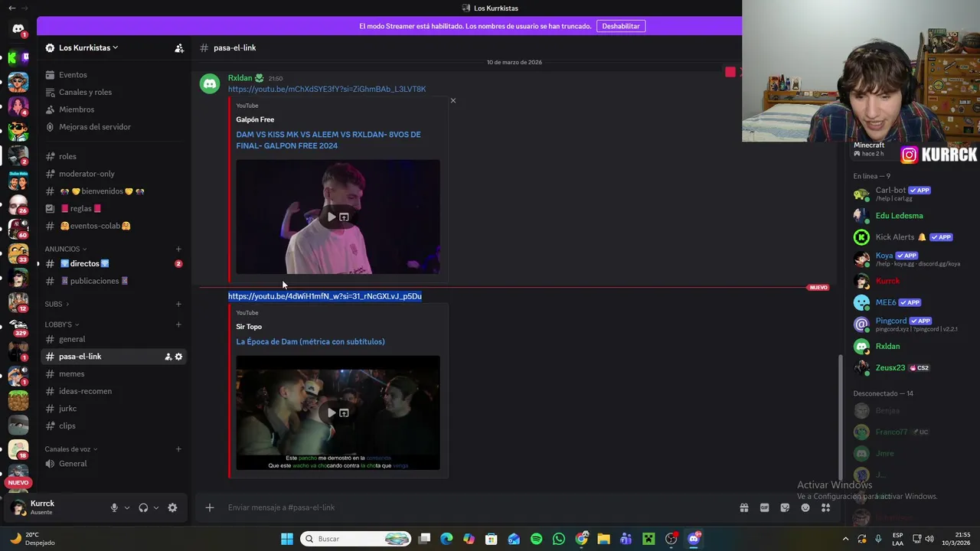The width and height of the screenshot is (980, 551).
Task: Open GIF picker in message bar
Action: click(x=764, y=507)
